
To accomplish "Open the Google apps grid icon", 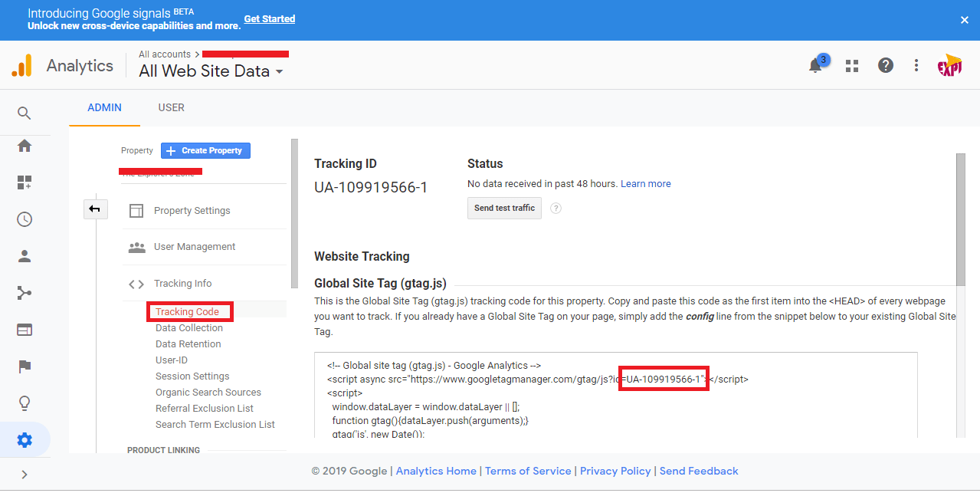I will click(851, 66).
